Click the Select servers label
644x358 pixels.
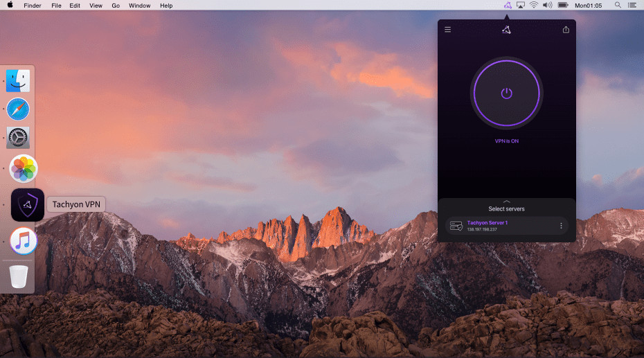pyautogui.click(x=506, y=208)
